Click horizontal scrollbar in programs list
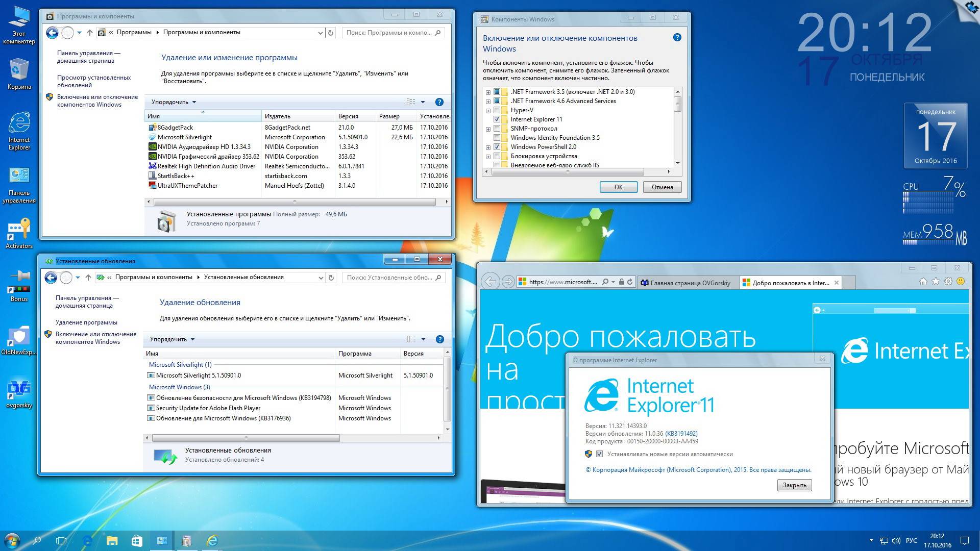Viewport: 980px width, 551px height. coord(295,202)
